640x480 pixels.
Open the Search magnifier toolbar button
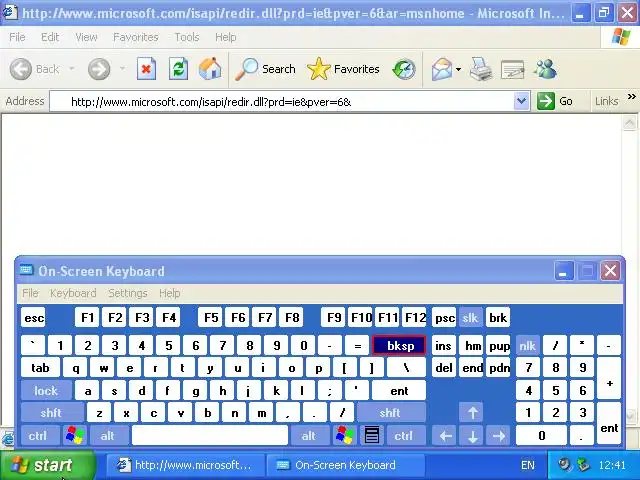[x=265, y=69]
